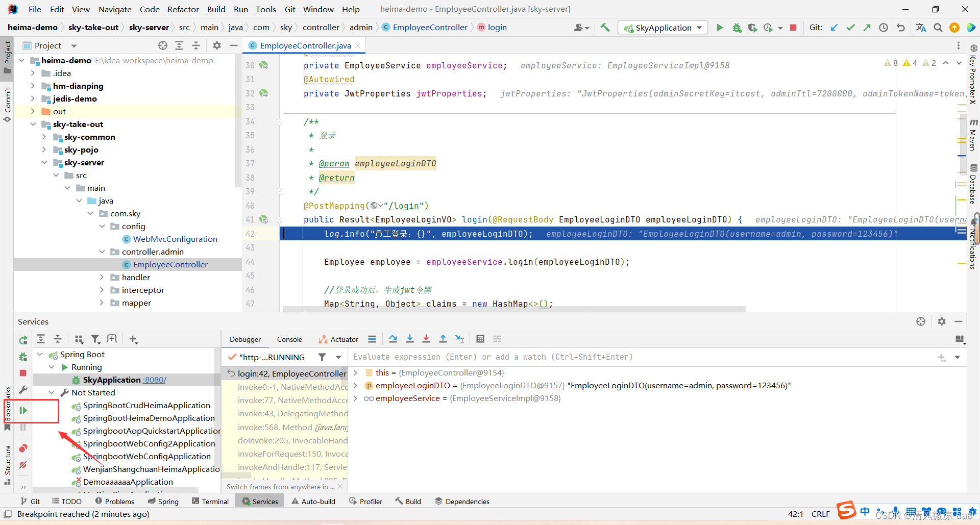980x525 pixels.
Task: Mute breakpoints in Services sidebar
Action: coord(23,465)
